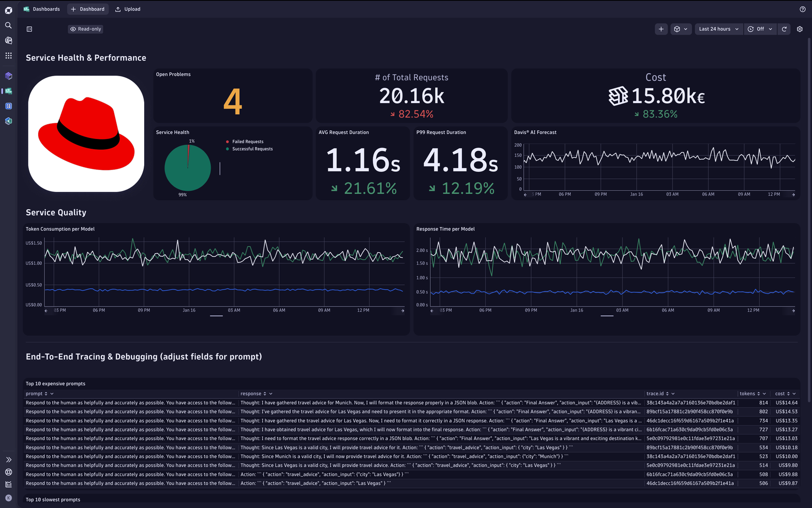The height and width of the screenshot is (508, 812).
Task: Open the auto-refresh Off dropdown
Action: 760,29
